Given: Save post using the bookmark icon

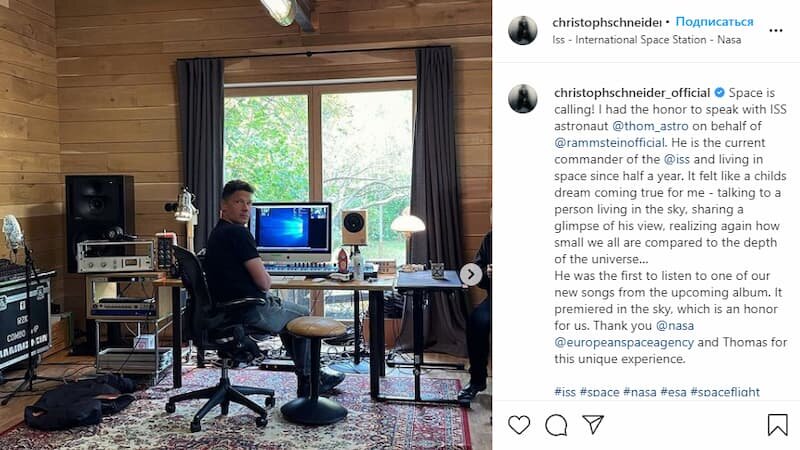Looking at the screenshot, I should coord(778,424).
